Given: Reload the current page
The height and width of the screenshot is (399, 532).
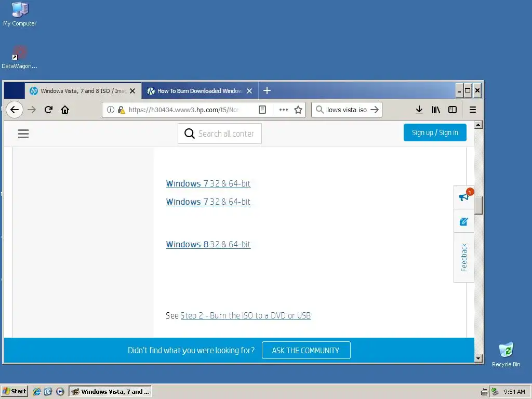Looking at the screenshot, I should tap(48, 110).
